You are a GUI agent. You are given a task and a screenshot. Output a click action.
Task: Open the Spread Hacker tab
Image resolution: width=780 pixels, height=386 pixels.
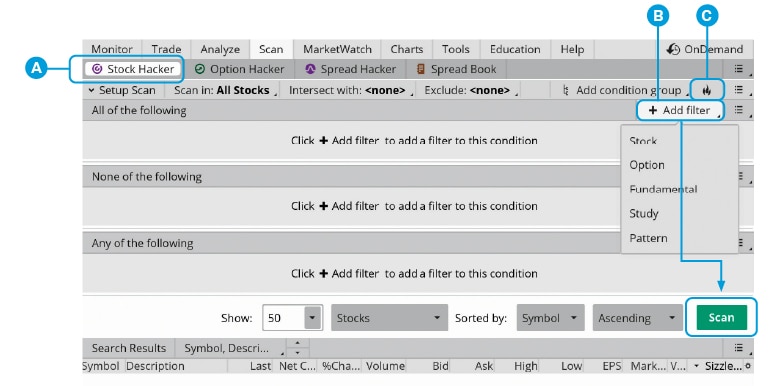tap(351, 69)
